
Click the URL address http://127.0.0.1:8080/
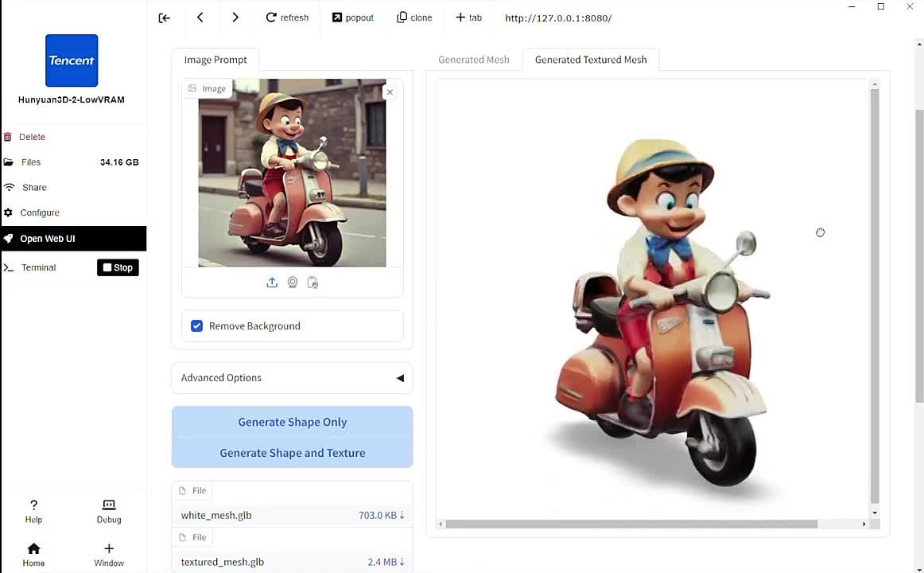[558, 18]
